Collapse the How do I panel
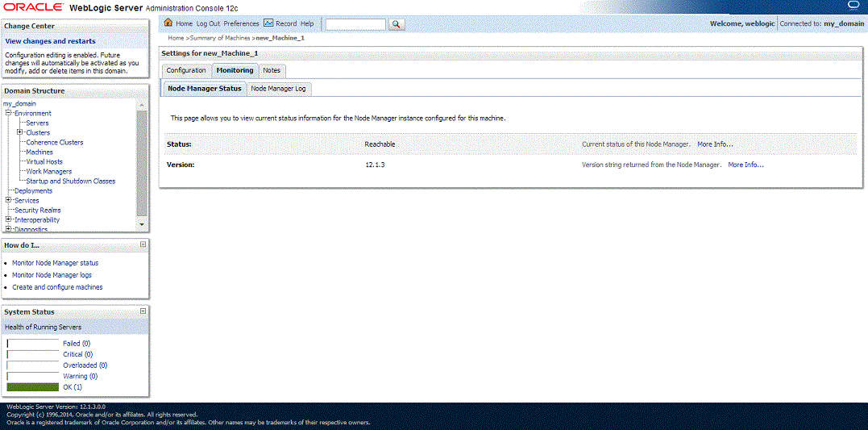868x430 pixels. 143,244
